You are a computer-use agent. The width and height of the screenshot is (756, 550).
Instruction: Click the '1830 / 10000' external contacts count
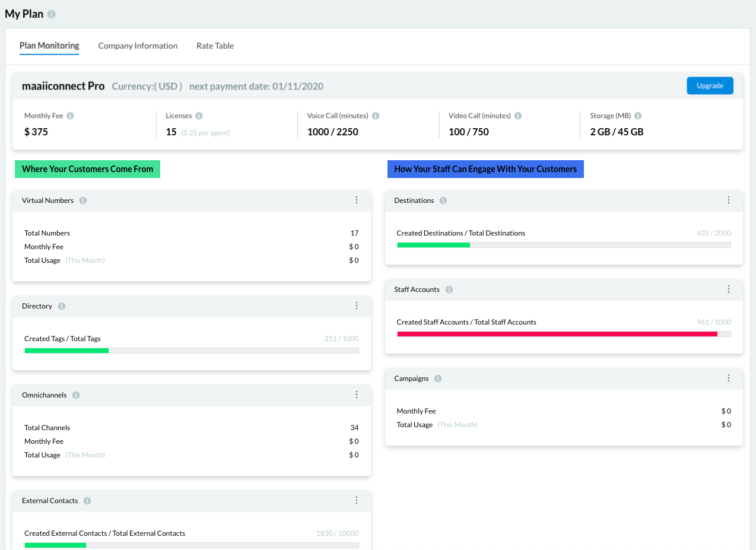click(338, 533)
